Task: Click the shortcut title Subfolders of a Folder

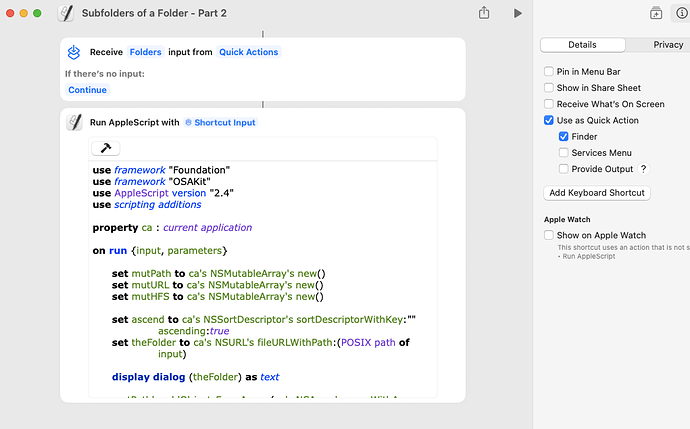Action: [154, 13]
